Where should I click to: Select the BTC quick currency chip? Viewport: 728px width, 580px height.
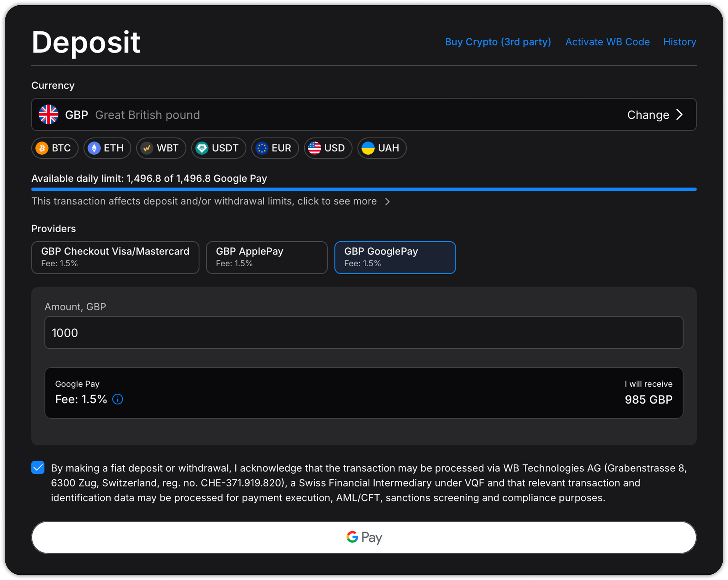(55, 148)
